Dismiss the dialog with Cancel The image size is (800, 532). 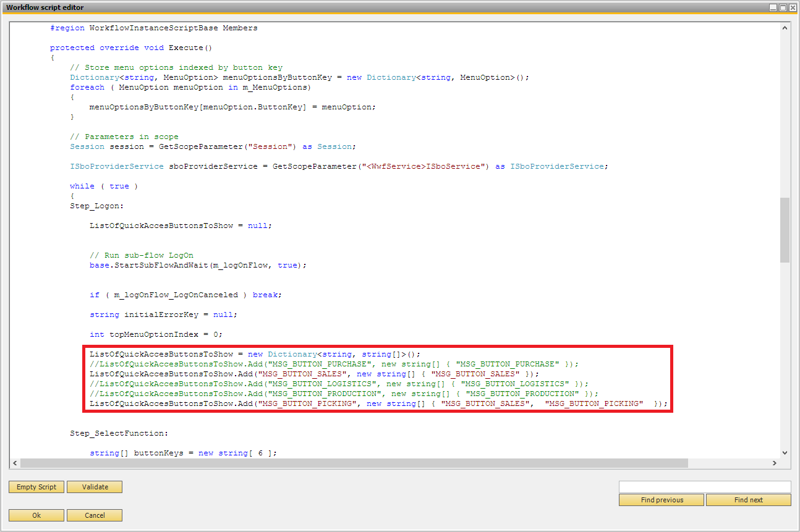(94, 515)
